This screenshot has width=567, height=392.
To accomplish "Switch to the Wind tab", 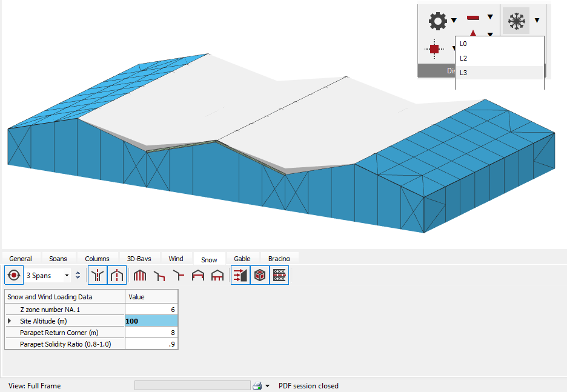I will [x=176, y=259].
